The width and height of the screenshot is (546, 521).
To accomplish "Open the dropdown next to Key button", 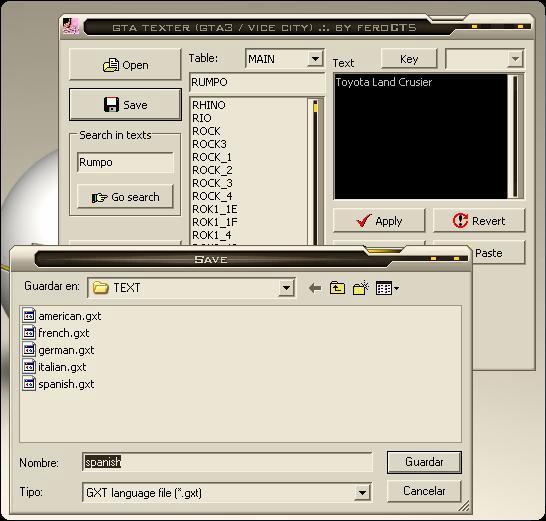I will (x=515, y=59).
